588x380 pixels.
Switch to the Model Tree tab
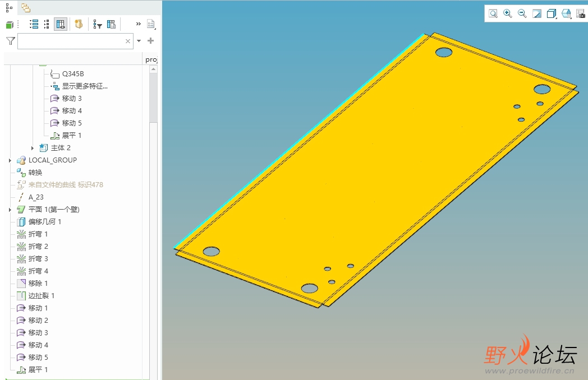pyautogui.click(x=9, y=7)
